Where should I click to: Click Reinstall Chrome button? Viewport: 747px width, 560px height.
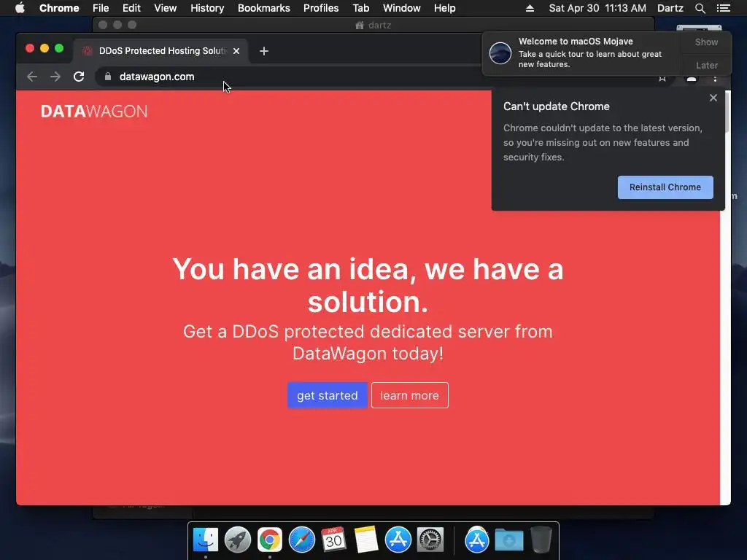point(665,187)
